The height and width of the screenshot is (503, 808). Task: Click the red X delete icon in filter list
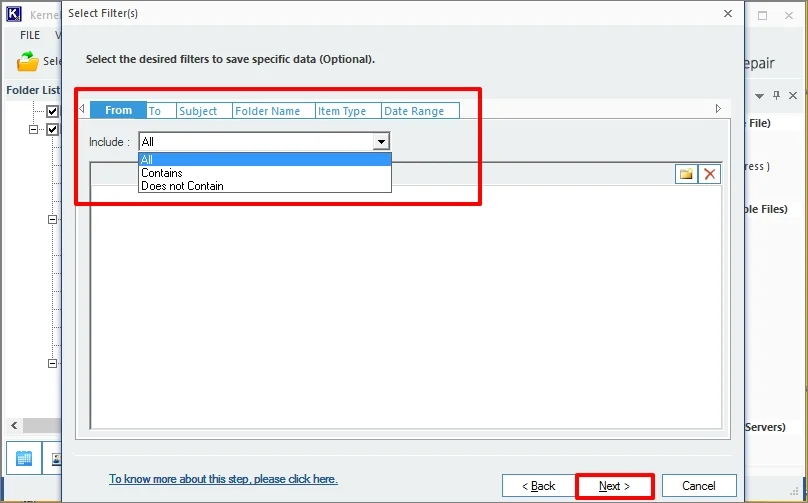710,174
